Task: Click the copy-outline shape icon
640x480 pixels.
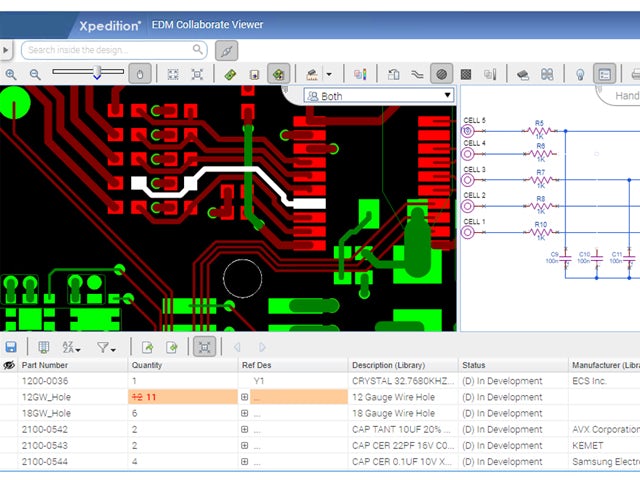Action: 393,74
